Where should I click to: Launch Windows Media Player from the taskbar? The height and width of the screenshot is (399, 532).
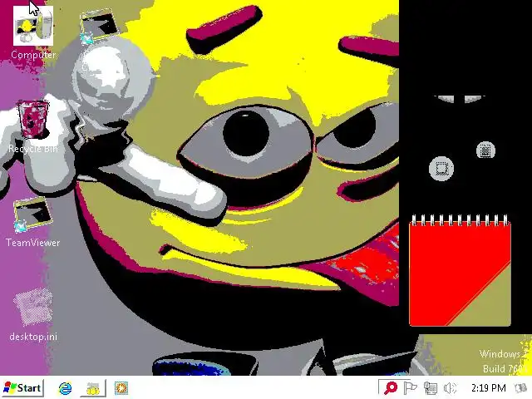(x=121, y=388)
